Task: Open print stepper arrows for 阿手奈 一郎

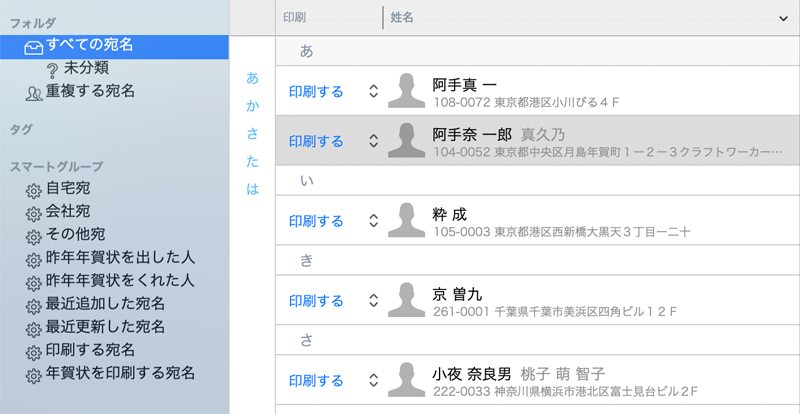Action: click(x=373, y=141)
